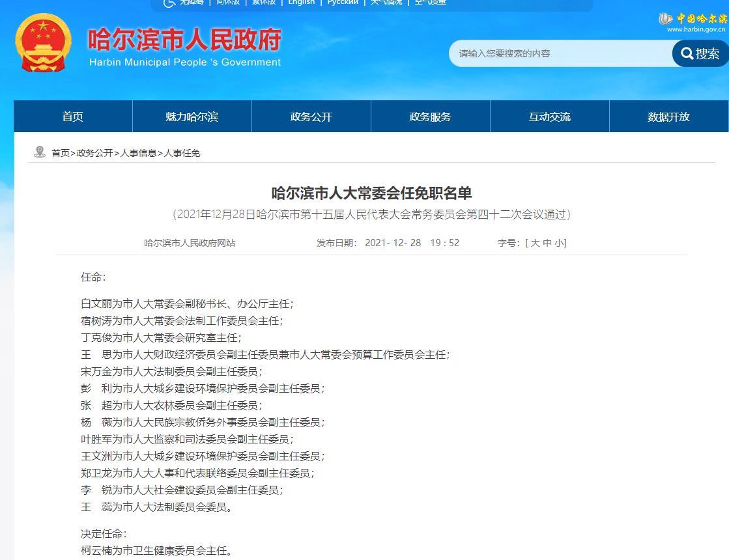The height and width of the screenshot is (560, 729).
Task: Click 人事信息 in the breadcrumb
Action: coord(139,153)
